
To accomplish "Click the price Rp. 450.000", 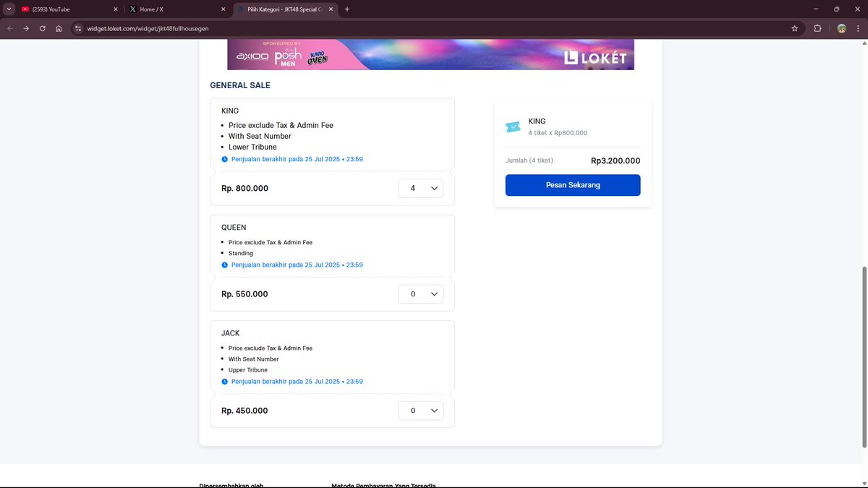I will point(244,411).
